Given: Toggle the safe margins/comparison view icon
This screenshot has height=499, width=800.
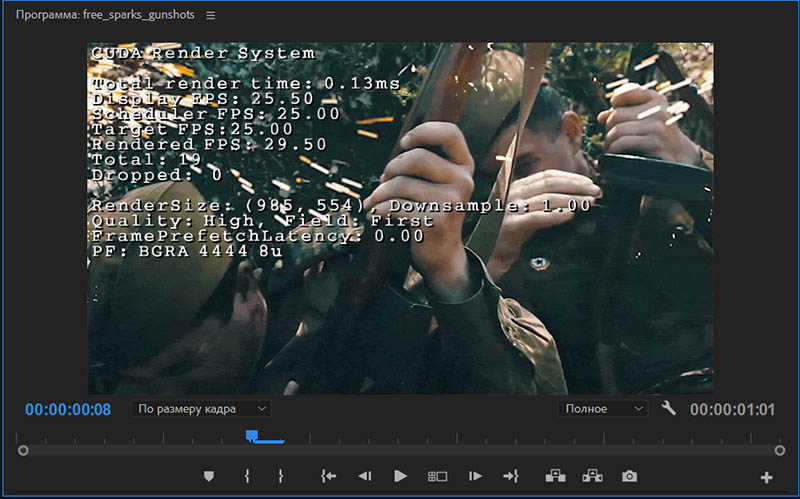Looking at the screenshot, I should (x=437, y=477).
